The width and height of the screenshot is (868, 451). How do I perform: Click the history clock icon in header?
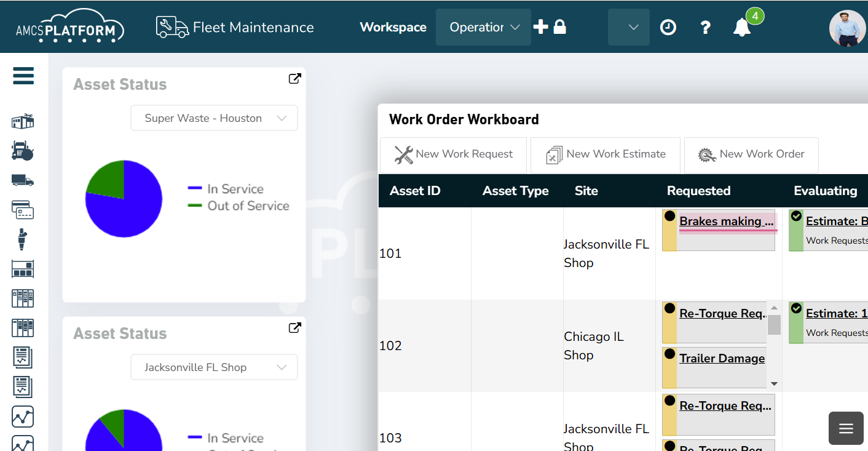[x=668, y=27]
